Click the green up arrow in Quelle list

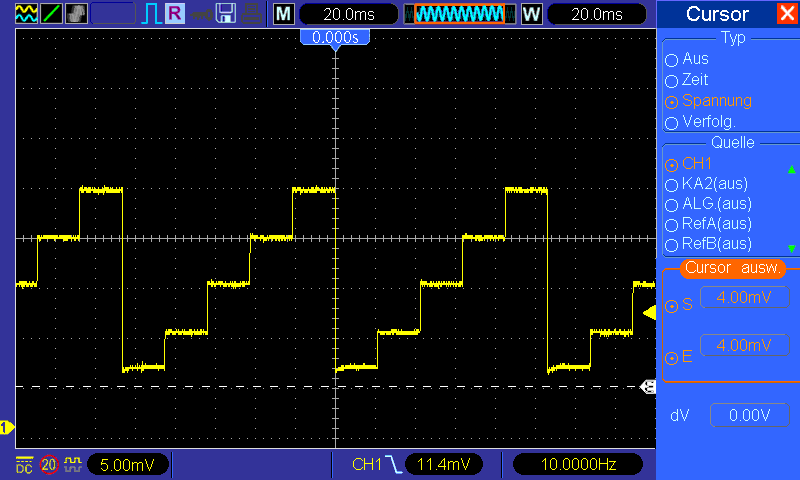click(791, 169)
